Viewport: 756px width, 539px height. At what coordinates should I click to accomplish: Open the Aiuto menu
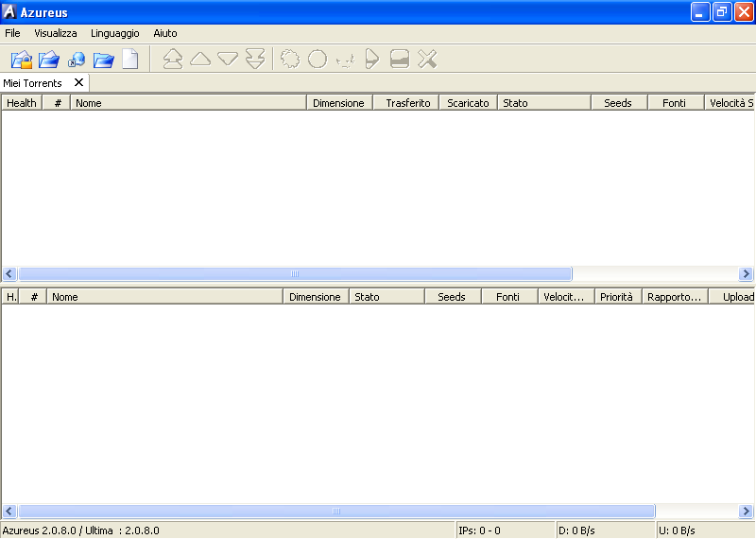pyautogui.click(x=165, y=33)
